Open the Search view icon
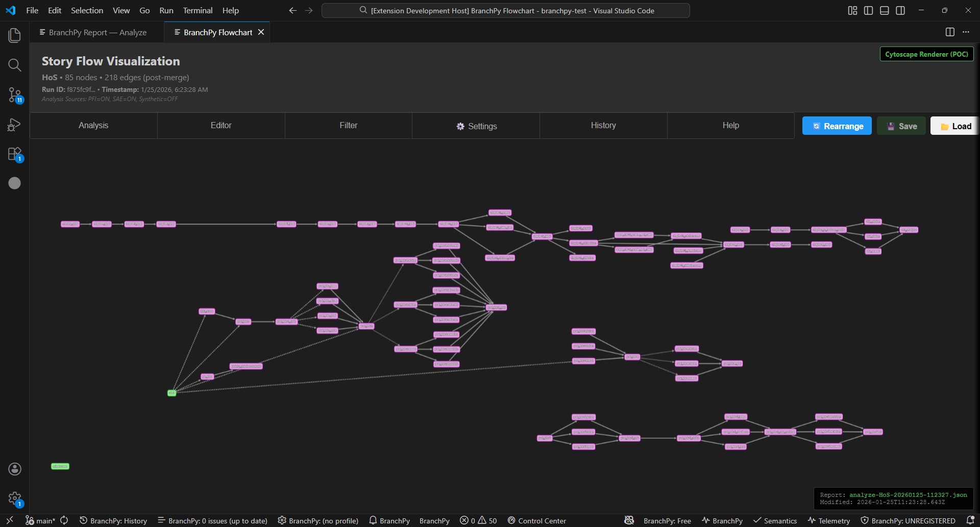This screenshot has width=980, height=527. 14,65
